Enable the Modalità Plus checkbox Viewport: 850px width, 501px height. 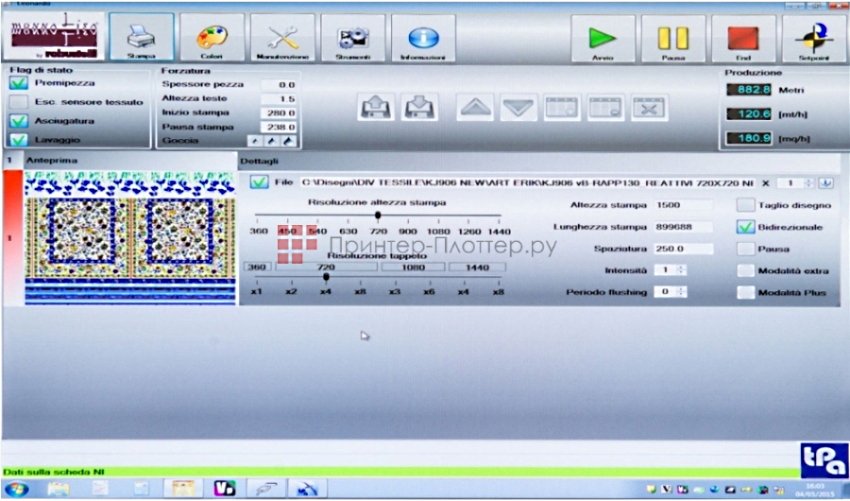(x=746, y=293)
